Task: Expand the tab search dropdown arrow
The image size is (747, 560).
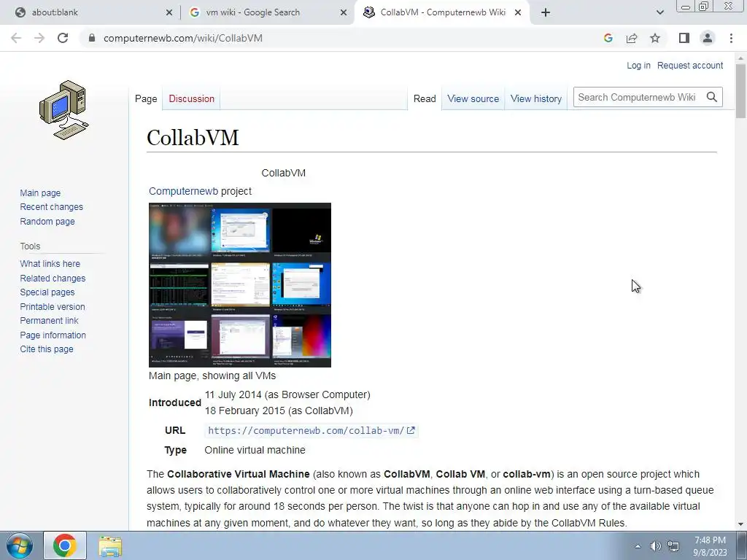Action: (659, 12)
